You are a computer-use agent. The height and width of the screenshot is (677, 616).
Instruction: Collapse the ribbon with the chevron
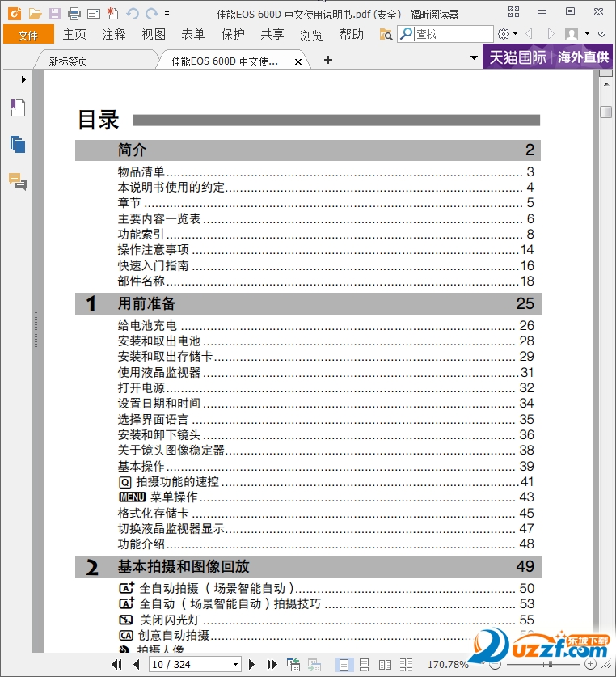click(x=602, y=34)
